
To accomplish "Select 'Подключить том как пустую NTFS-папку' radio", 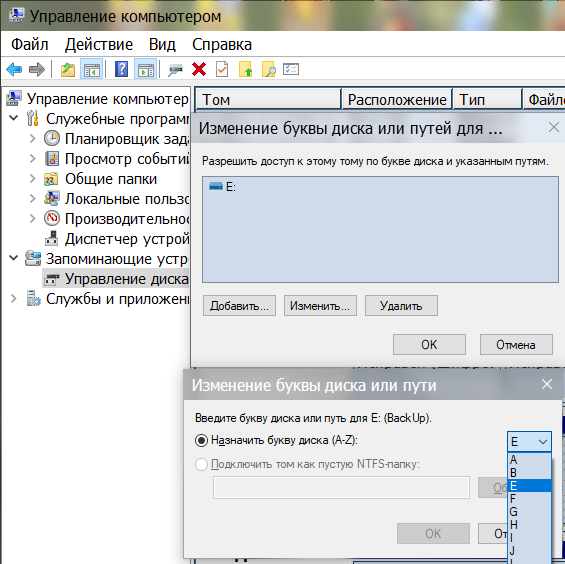I will tap(201, 464).
